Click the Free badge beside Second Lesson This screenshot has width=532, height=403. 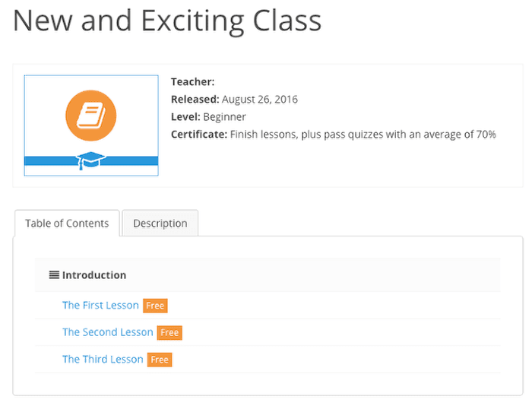tap(169, 332)
